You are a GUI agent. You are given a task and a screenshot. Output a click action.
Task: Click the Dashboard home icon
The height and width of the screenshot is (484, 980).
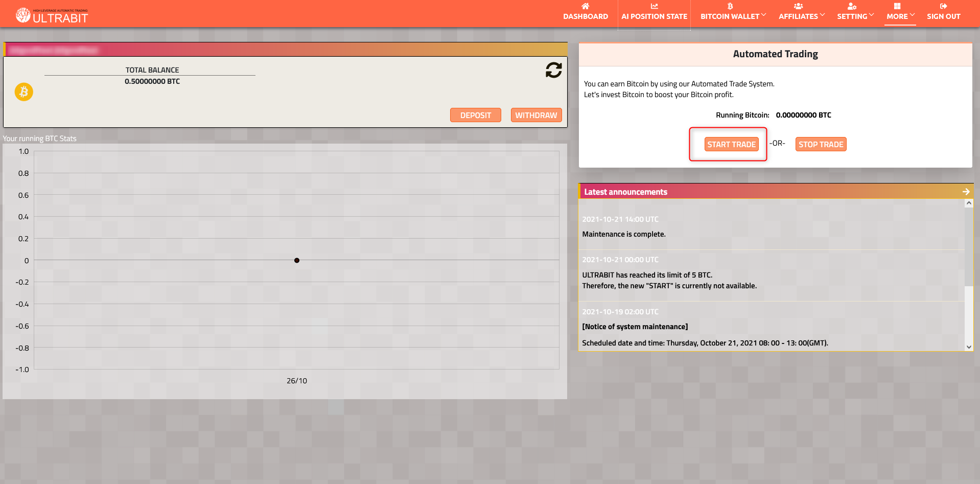586,6
